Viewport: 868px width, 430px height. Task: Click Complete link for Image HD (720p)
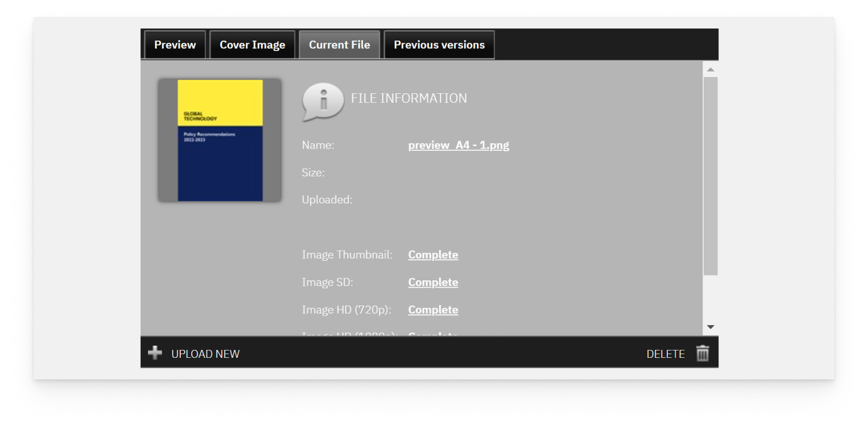(433, 309)
